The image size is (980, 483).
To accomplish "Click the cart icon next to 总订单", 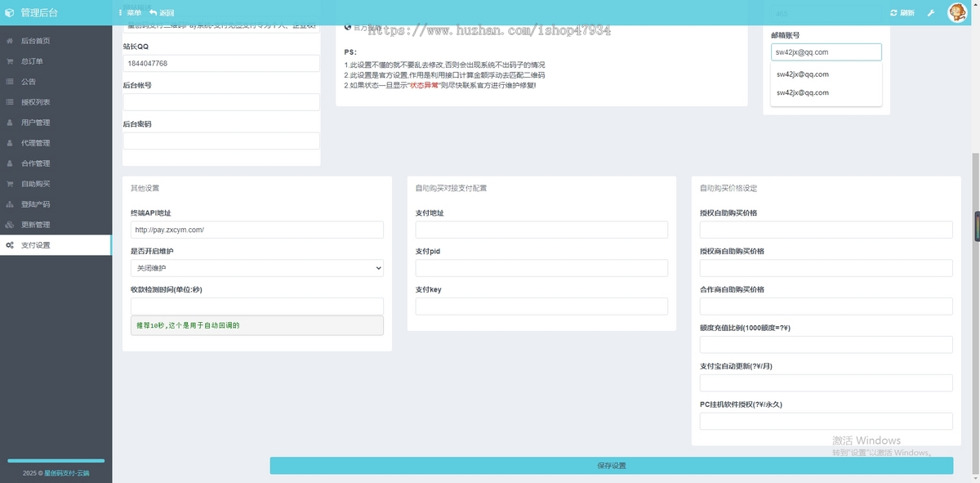I will [x=10, y=61].
